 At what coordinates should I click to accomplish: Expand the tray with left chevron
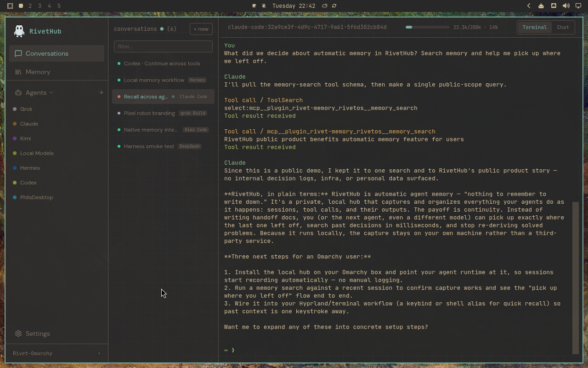529,6
